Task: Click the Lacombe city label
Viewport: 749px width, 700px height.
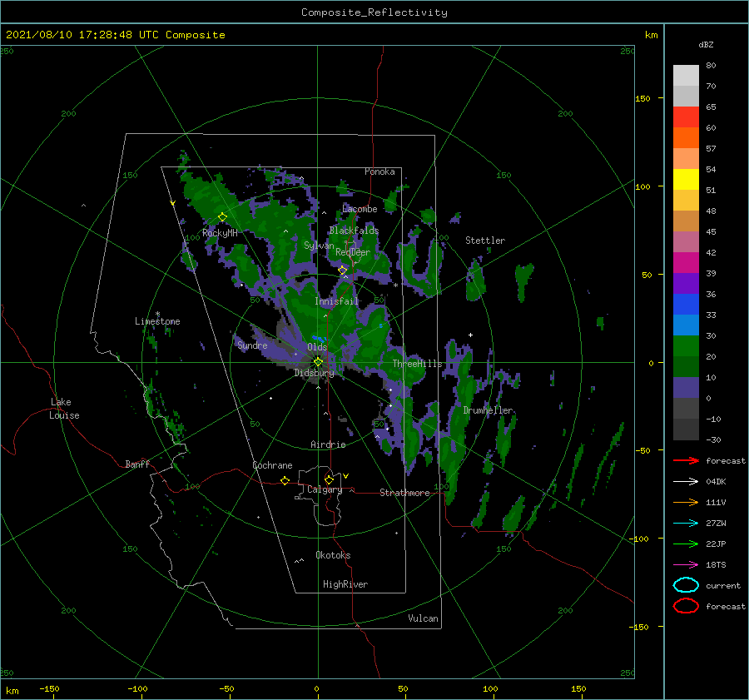Action: point(360,209)
